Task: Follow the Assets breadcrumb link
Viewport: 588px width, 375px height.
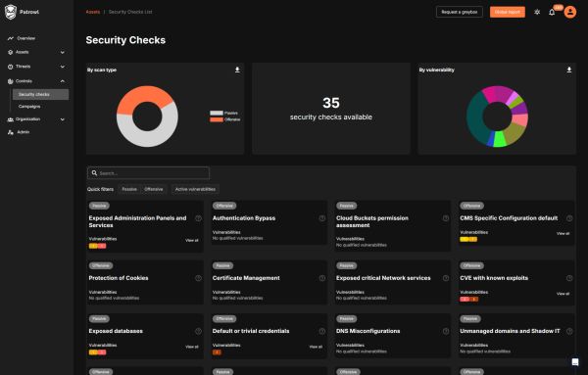Action: coord(93,12)
